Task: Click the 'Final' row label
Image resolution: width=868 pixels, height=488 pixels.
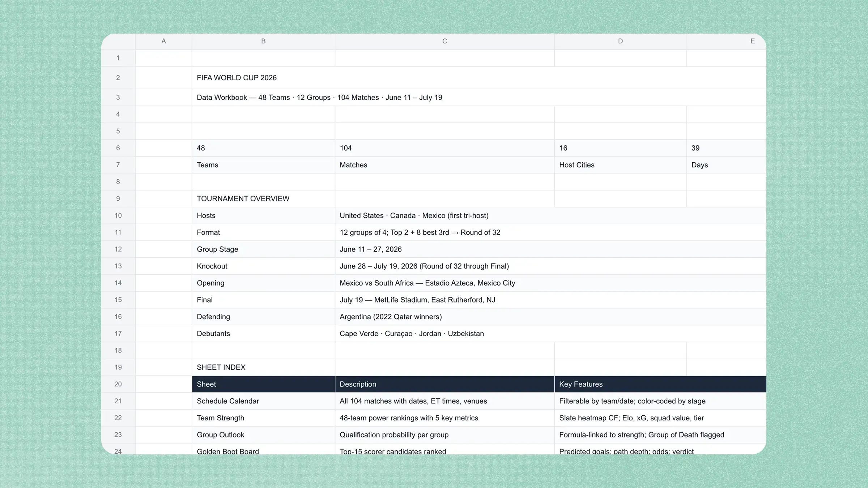Action: (263, 300)
